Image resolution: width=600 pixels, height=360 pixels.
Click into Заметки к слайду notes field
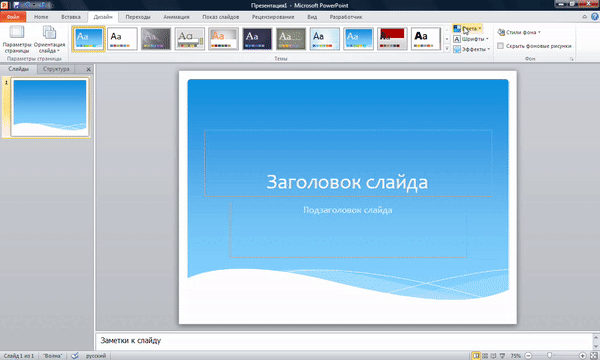(344, 340)
